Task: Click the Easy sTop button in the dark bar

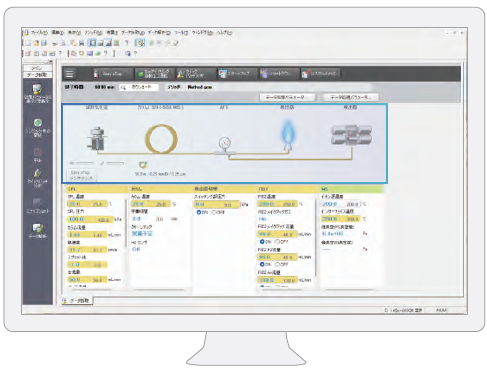Action: 112,74
